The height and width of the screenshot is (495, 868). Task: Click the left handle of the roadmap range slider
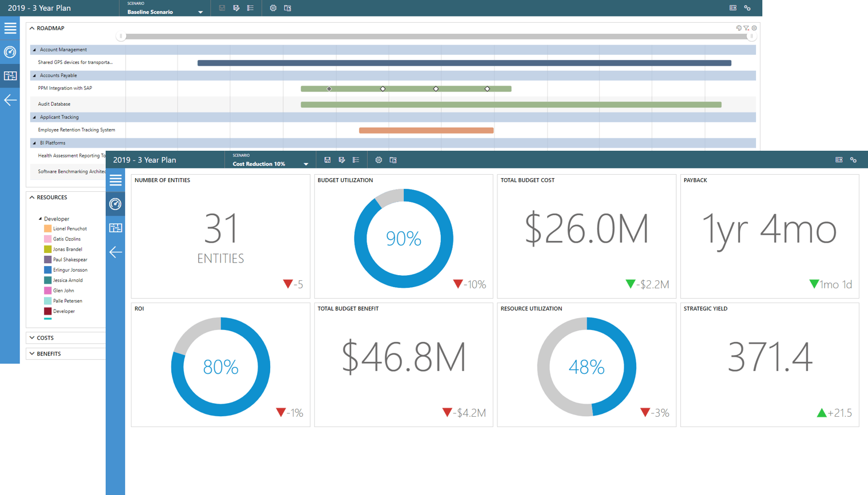pyautogui.click(x=120, y=36)
